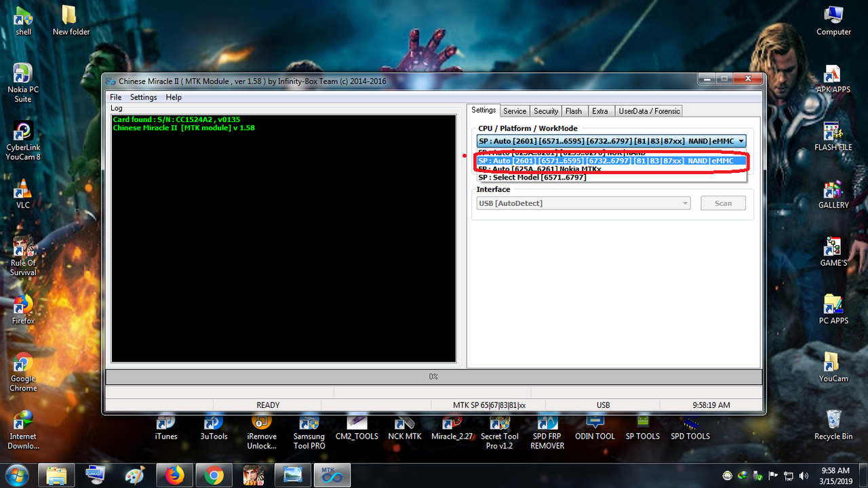
Task: Switch to the UserData / Forensic tab
Action: pos(649,111)
